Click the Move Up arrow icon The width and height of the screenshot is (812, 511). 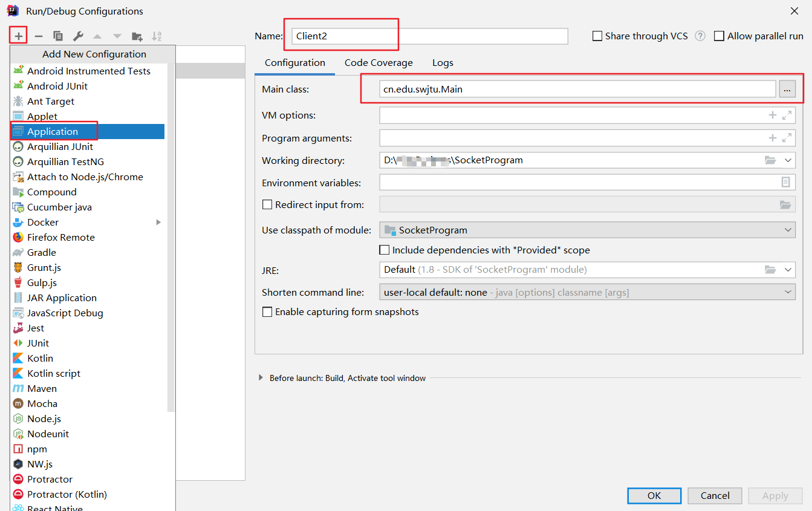click(97, 36)
